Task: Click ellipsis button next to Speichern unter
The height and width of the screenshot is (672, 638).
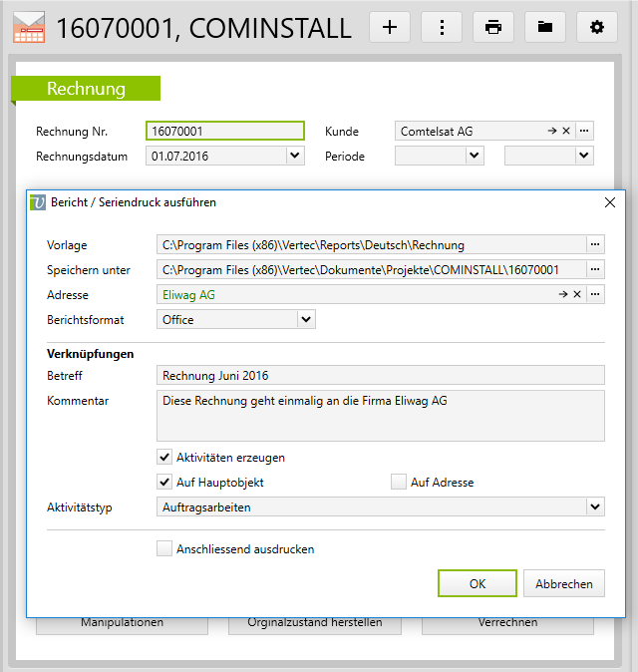Action: coord(595,270)
